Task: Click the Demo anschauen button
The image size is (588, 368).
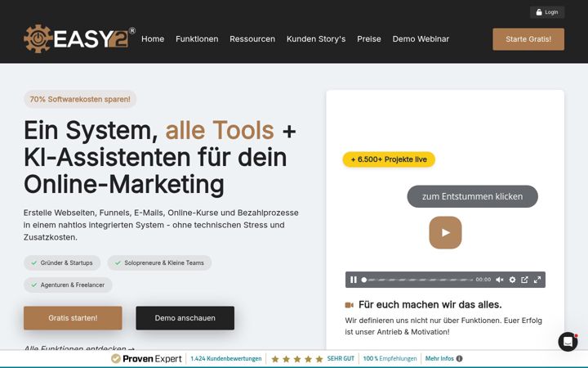Action: tap(185, 318)
